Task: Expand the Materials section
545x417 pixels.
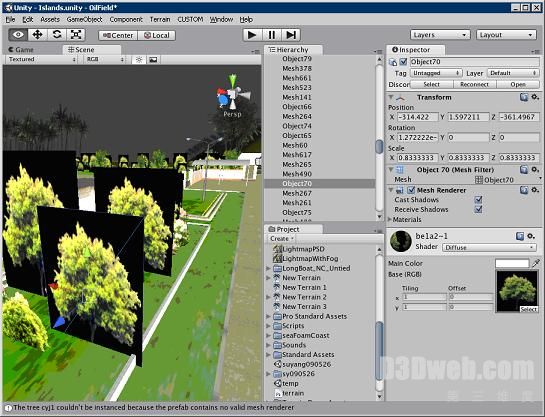Action: tap(405, 219)
